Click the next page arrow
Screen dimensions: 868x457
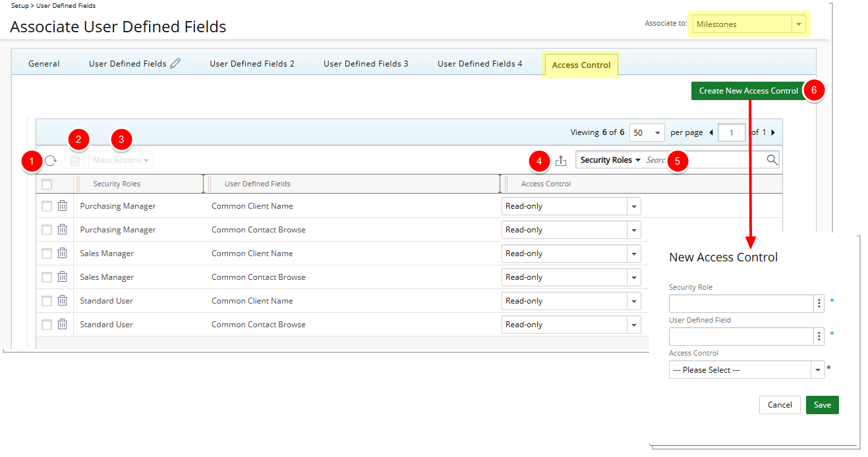pos(772,132)
